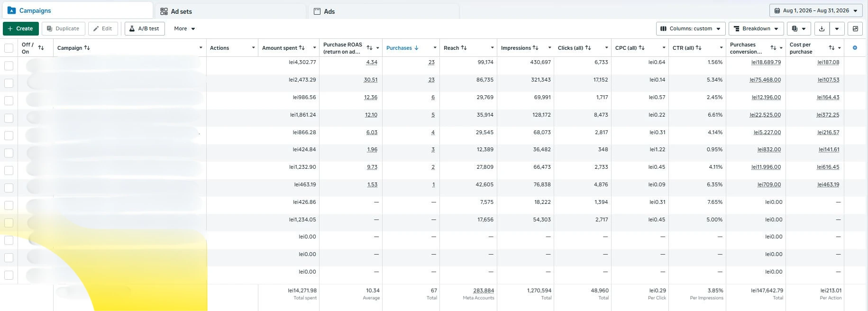This screenshot has width=868, height=311.
Task: Click total spent lei14,271.98
Action: tap(302, 291)
